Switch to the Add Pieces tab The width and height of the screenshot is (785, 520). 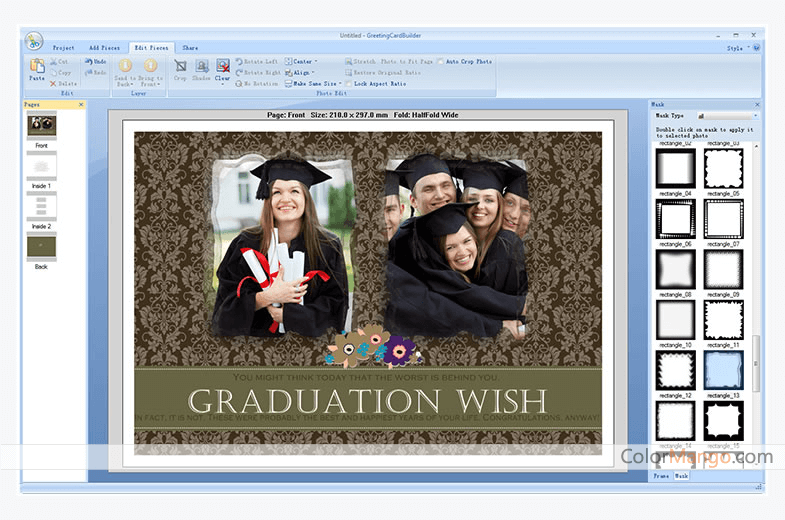coord(104,47)
